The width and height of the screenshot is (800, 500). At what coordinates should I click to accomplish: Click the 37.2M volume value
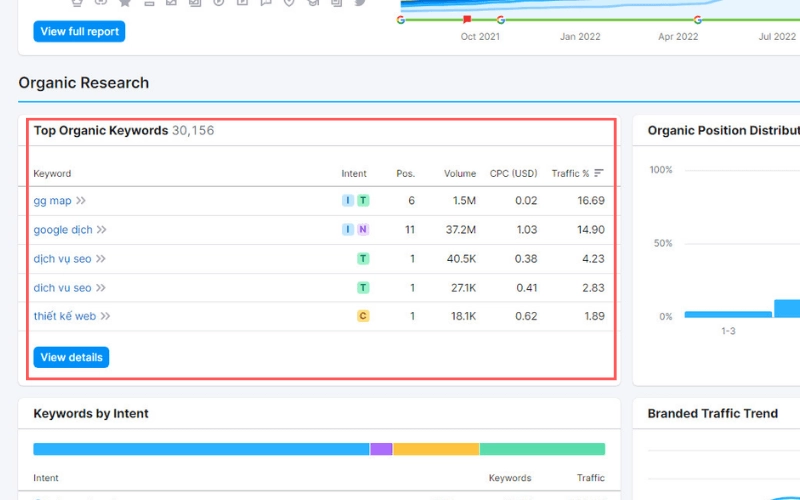coord(461,230)
